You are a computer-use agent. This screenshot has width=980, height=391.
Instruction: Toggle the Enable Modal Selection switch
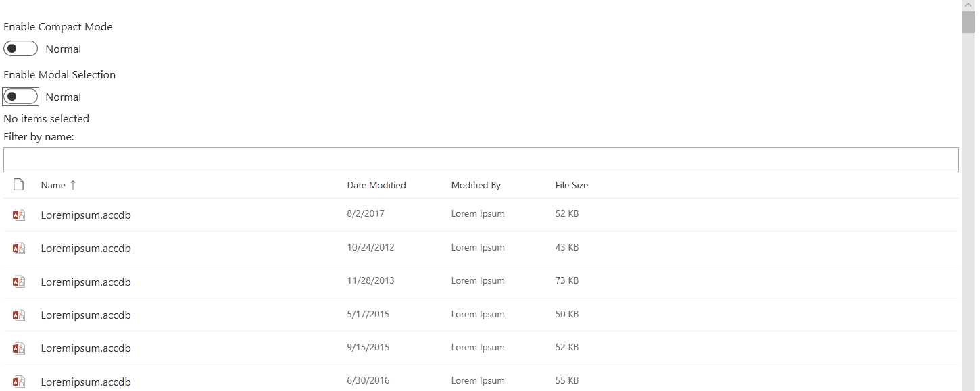point(20,97)
